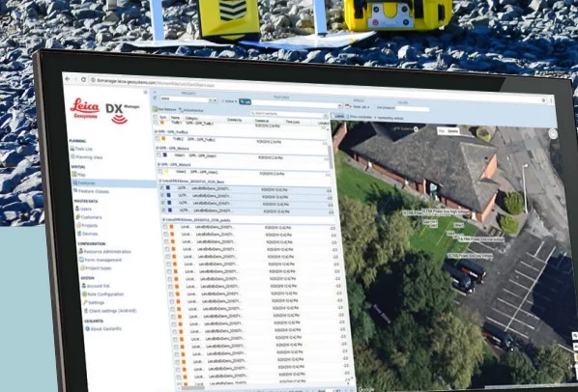This screenshot has width=578, height=392.
Task: Click the browser back arrow
Action: point(68,79)
